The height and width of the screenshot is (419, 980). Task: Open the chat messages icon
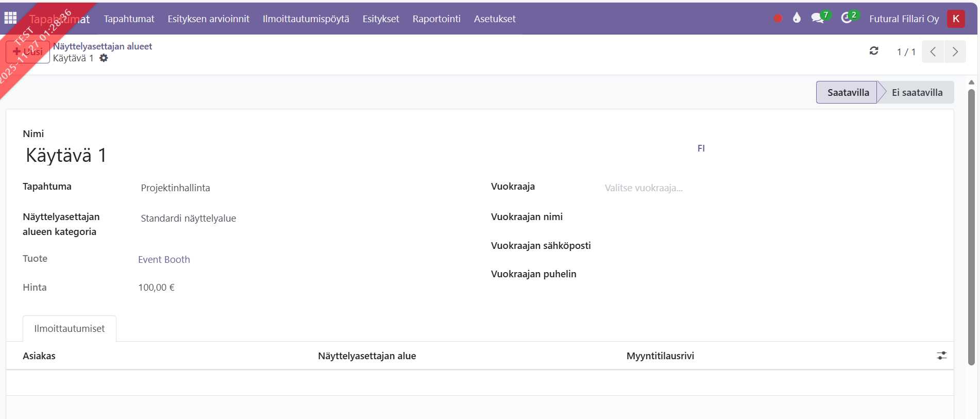(817, 19)
